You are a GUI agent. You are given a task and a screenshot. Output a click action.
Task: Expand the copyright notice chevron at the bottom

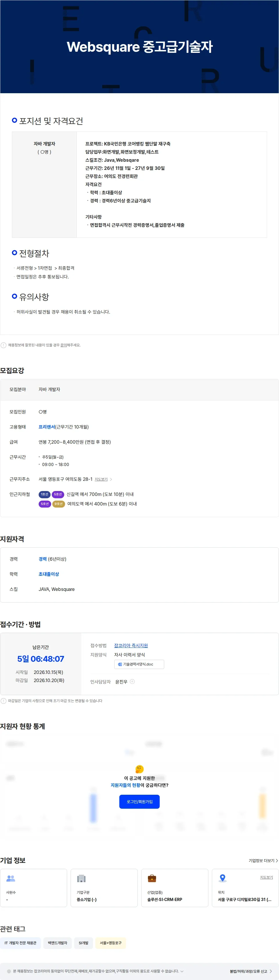[182, 971]
